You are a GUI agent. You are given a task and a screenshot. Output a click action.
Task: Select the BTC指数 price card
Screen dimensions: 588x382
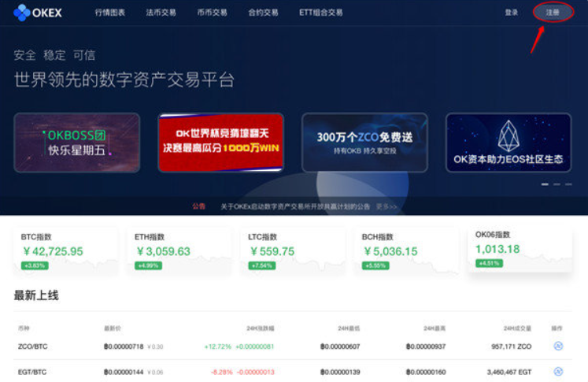point(65,250)
